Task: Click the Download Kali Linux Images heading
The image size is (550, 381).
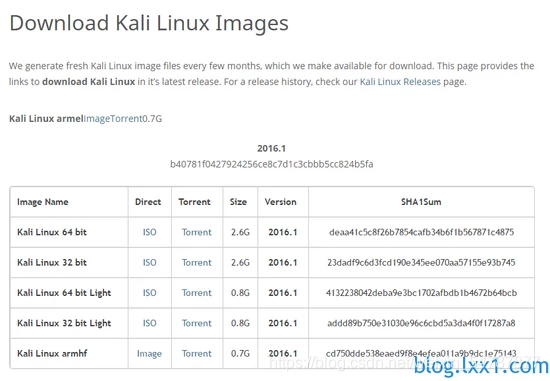Action: coord(149,23)
